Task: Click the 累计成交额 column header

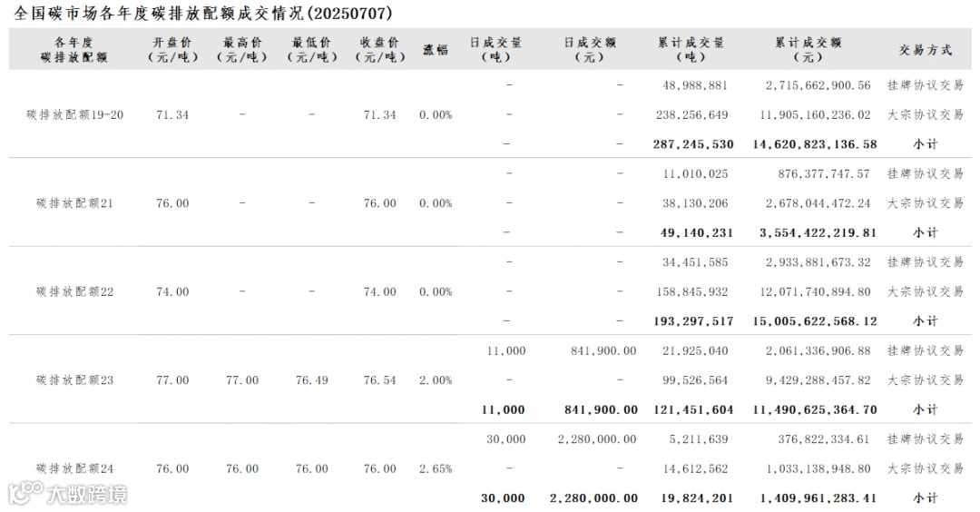Action: click(808, 49)
